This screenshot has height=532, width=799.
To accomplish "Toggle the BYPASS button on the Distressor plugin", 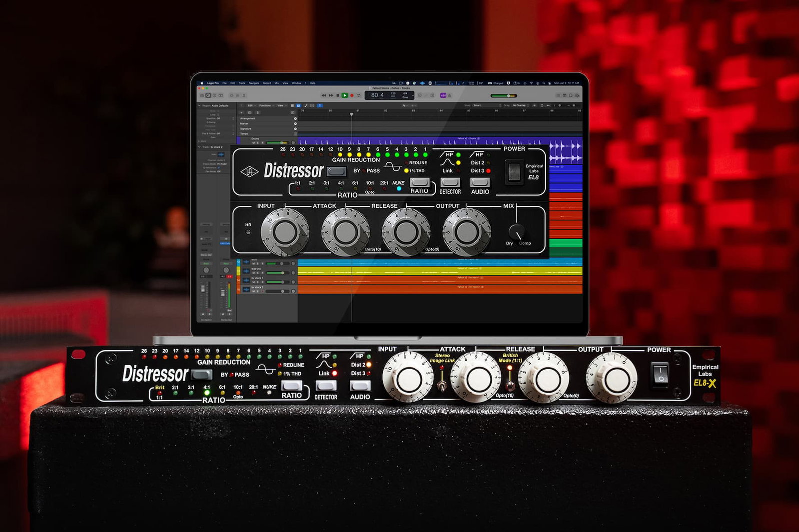I will click(336, 171).
